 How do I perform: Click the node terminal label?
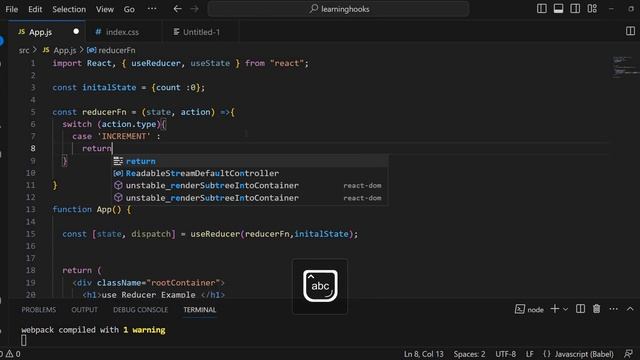[x=529, y=309]
